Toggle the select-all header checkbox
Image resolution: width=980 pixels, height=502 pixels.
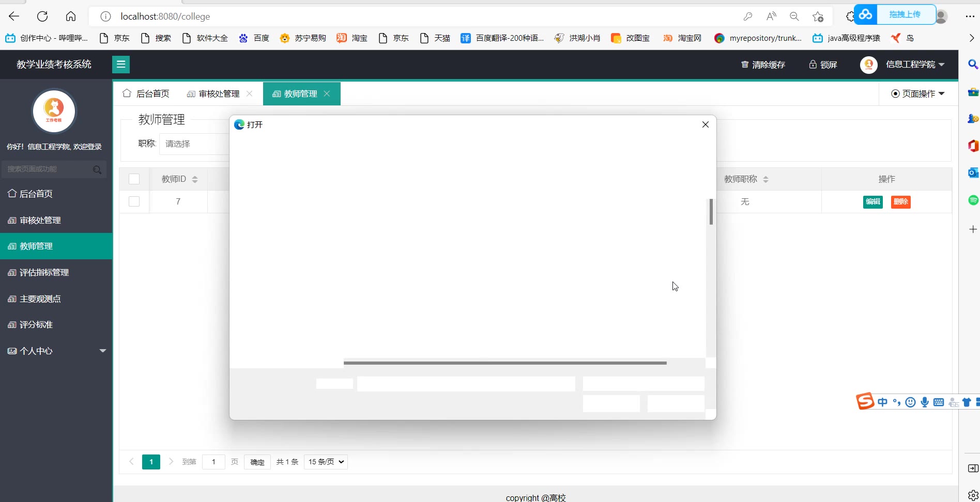[134, 179]
